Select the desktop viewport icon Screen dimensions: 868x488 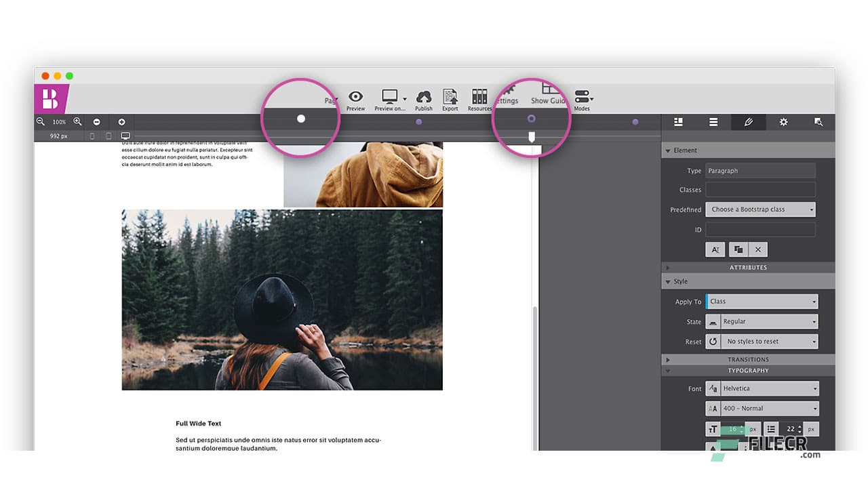[x=125, y=135]
